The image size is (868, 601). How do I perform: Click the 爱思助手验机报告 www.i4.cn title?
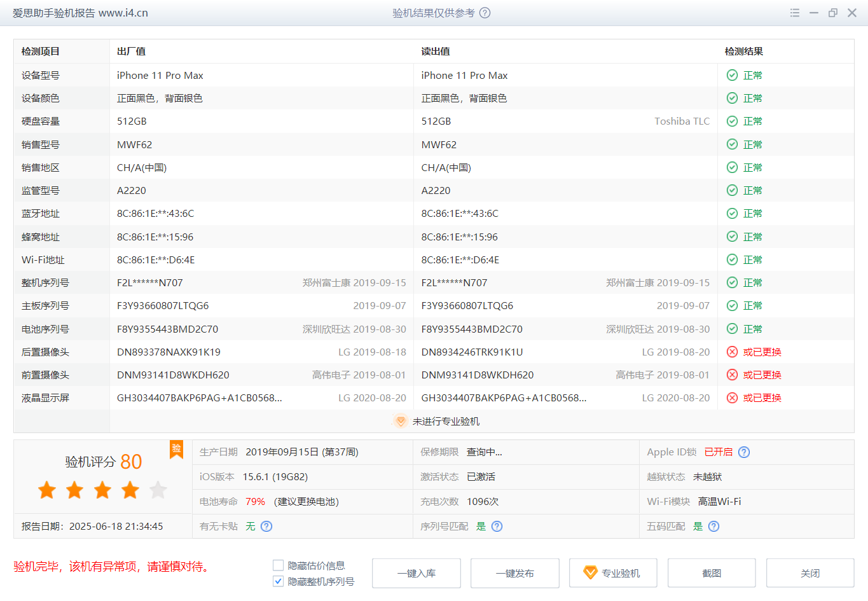[x=80, y=13]
